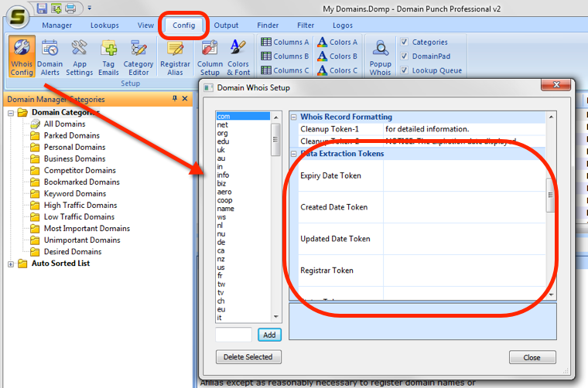
Task: Switch to the View tab
Action: click(x=145, y=26)
